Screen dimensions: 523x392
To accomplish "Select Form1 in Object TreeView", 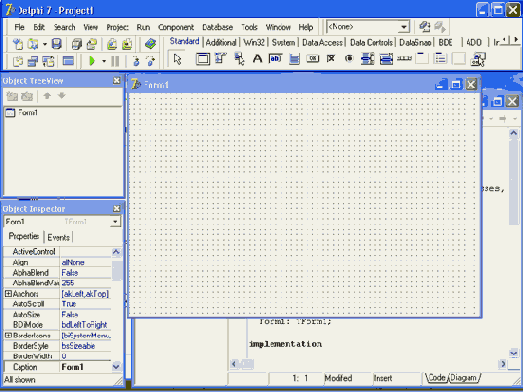I will point(28,112).
